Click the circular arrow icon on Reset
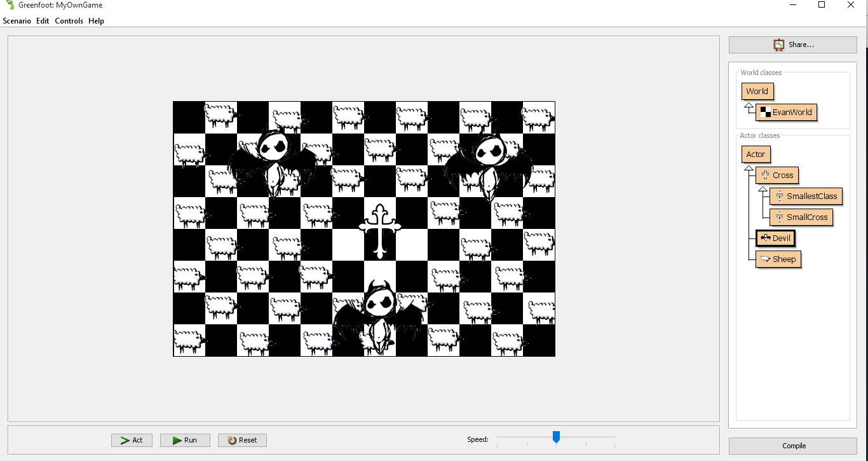This screenshot has height=461, width=868. [232, 440]
